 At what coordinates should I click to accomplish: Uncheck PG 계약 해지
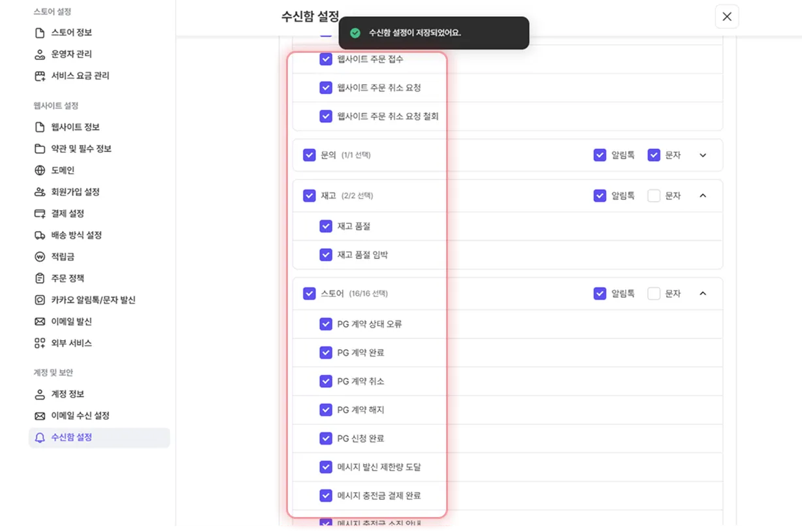click(x=326, y=410)
